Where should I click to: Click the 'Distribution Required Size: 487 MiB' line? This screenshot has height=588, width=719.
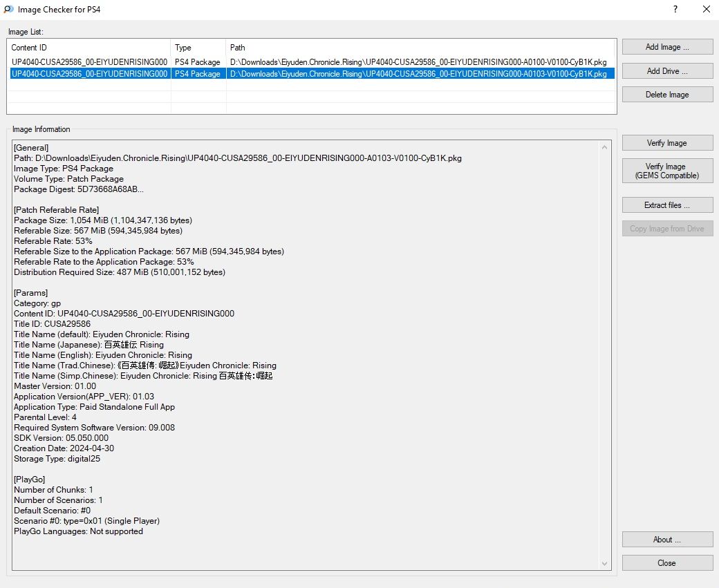point(120,272)
